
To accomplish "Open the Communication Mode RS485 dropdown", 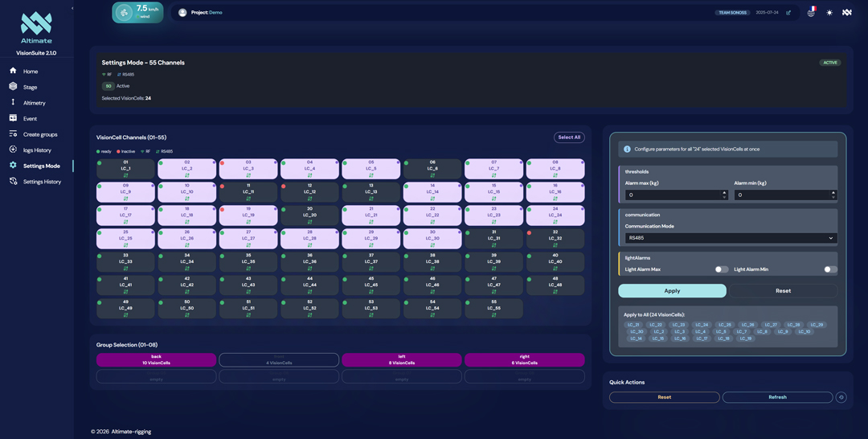I will (730, 238).
